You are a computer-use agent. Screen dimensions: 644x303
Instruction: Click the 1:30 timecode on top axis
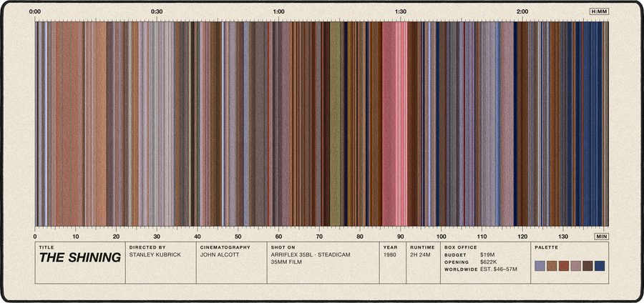pos(401,11)
